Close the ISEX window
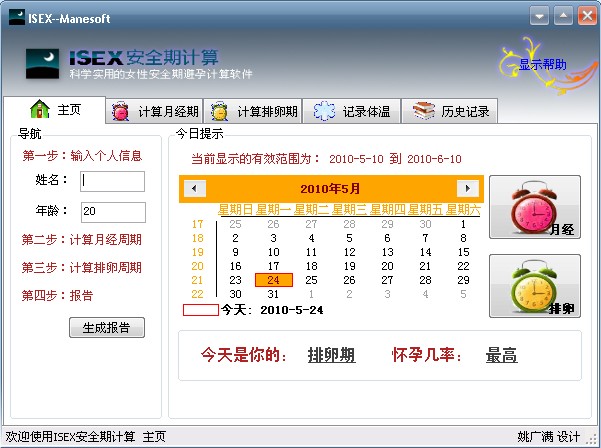The image size is (601, 448). (587, 16)
